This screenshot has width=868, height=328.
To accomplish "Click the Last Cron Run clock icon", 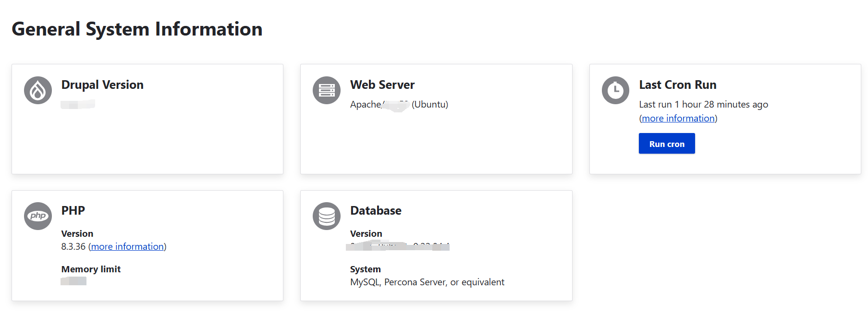I will 615,90.
